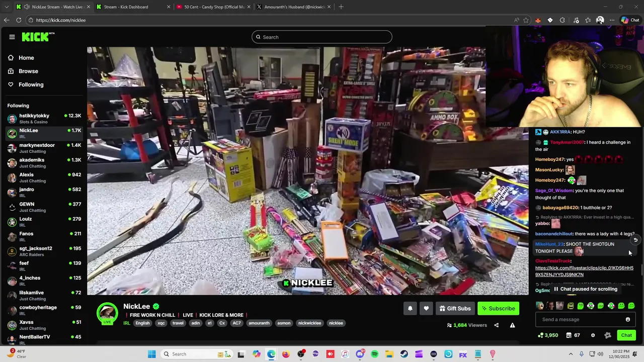
Task: Open the emote picker smiley icon
Action: pos(627,319)
